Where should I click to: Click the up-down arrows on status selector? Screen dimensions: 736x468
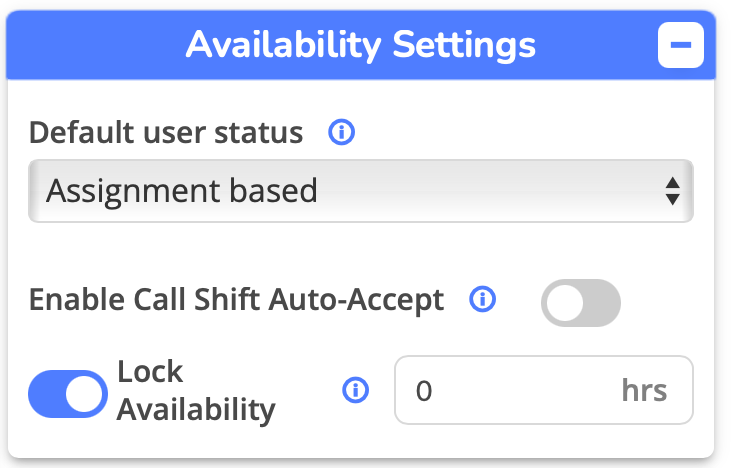coord(672,191)
